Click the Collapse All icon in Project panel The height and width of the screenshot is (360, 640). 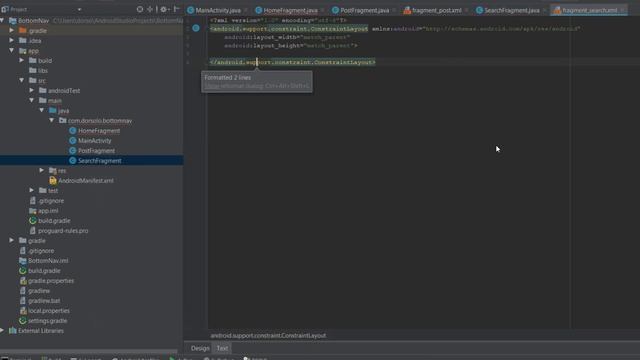(x=150, y=9)
